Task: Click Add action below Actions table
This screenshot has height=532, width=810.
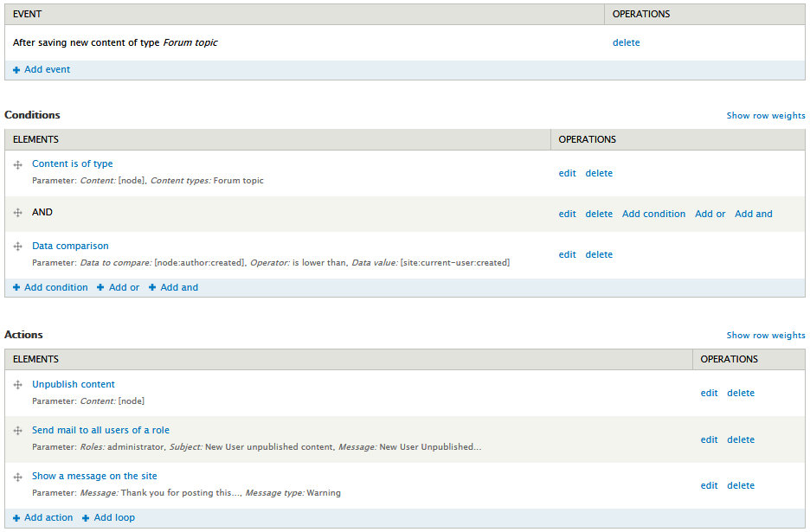Action: coord(48,517)
